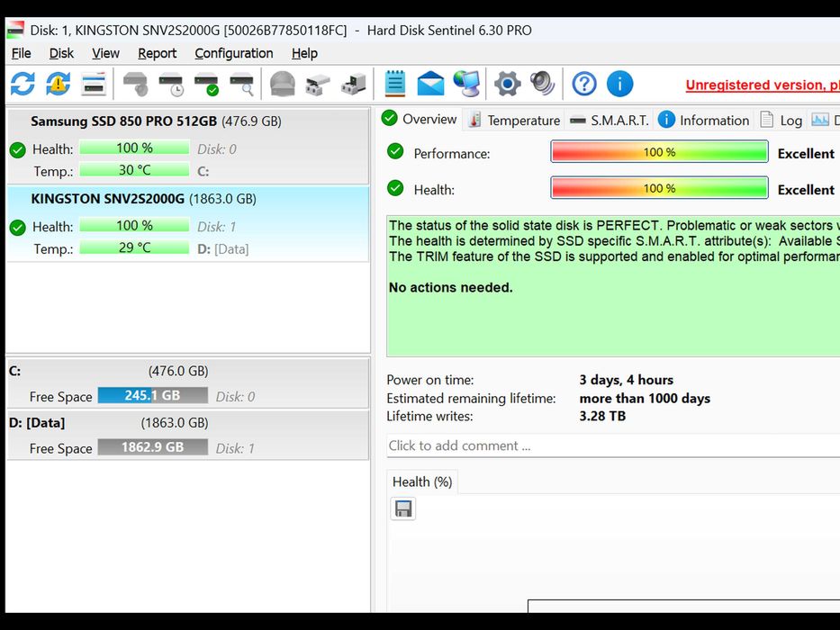Select the D: [Data] partition row
Image resolution: width=840 pixels, height=630 pixels.
pos(187,435)
